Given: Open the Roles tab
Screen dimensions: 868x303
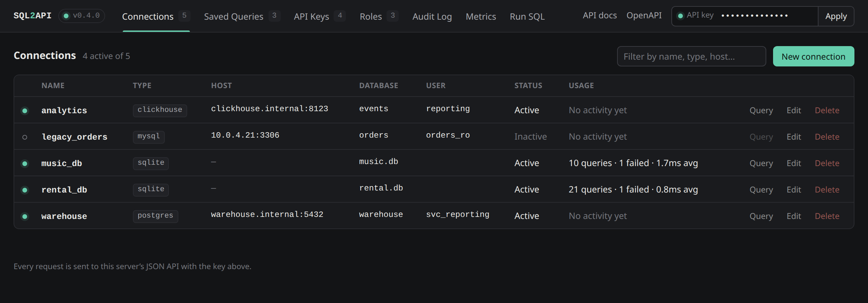Looking at the screenshot, I should coord(379,16).
